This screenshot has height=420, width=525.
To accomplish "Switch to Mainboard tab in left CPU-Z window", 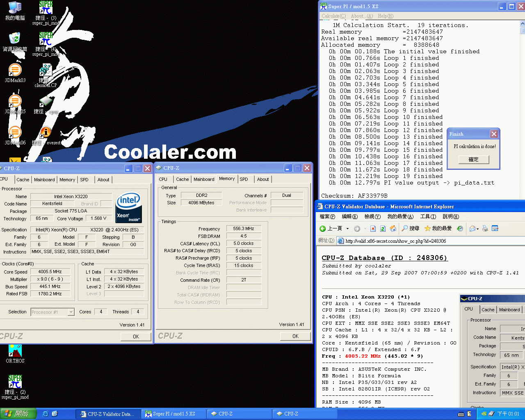I will click(44, 180).
